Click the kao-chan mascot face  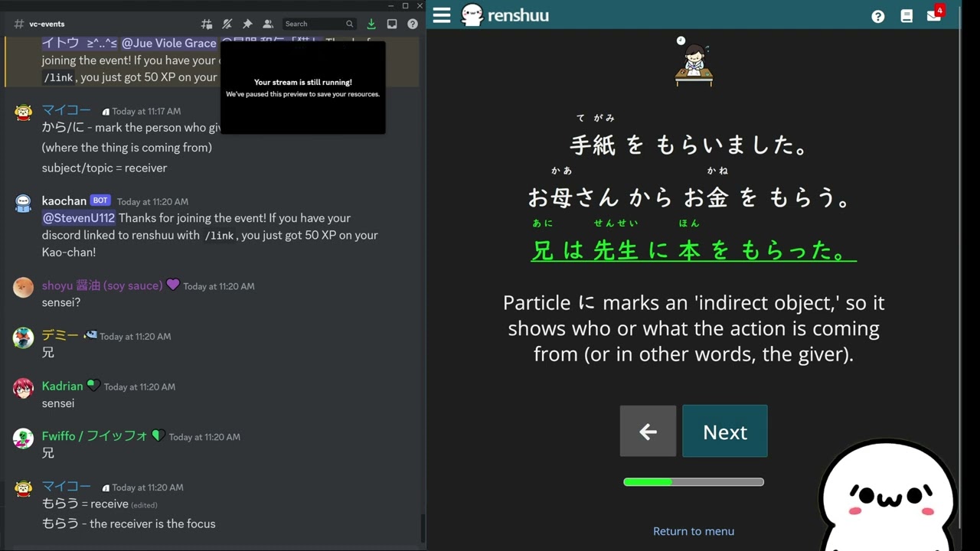coord(890,496)
